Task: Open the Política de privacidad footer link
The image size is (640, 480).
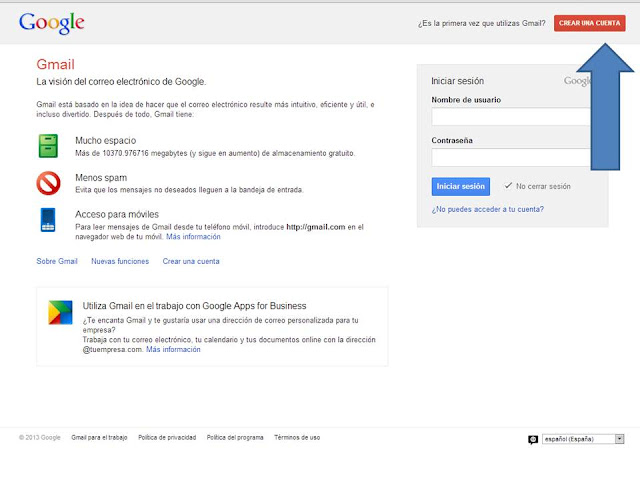Action: 167,438
